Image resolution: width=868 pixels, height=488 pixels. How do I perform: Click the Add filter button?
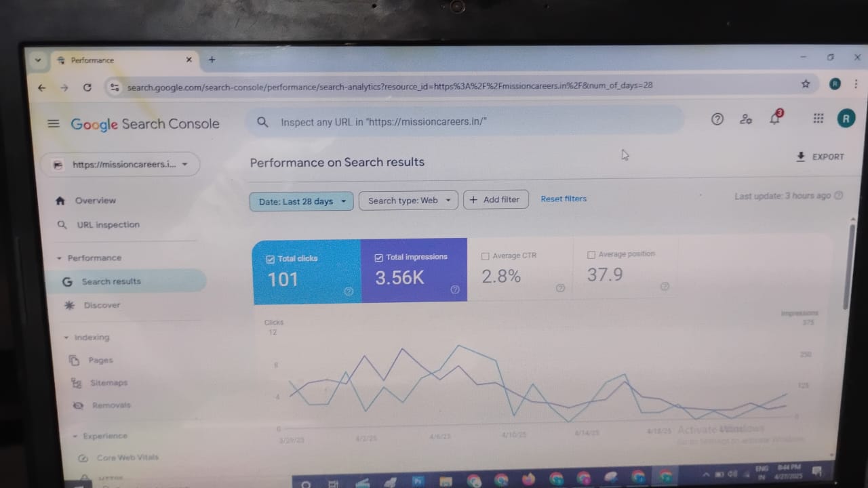click(x=496, y=200)
